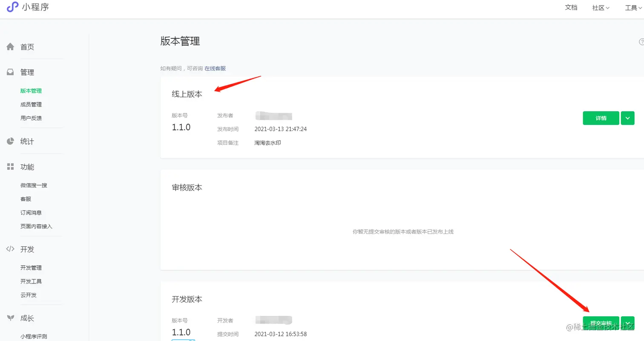Click the 版本管理 page title
Viewport: 644px width, 341px height.
click(x=180, y=41)
